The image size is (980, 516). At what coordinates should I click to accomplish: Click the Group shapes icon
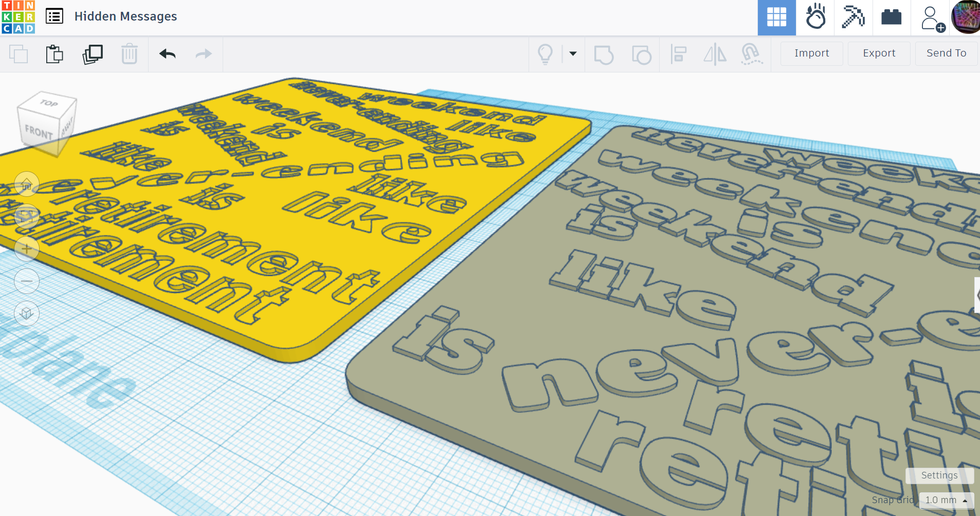click(604, 54)
